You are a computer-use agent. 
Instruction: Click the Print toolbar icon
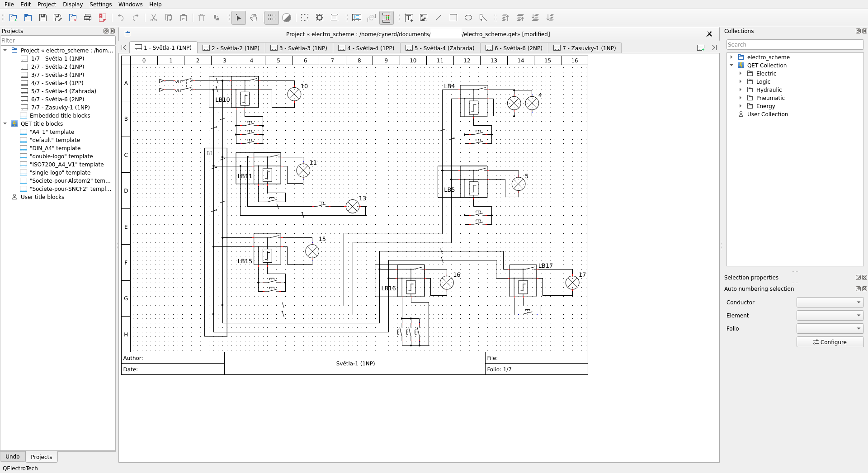(x=88, y=18)
